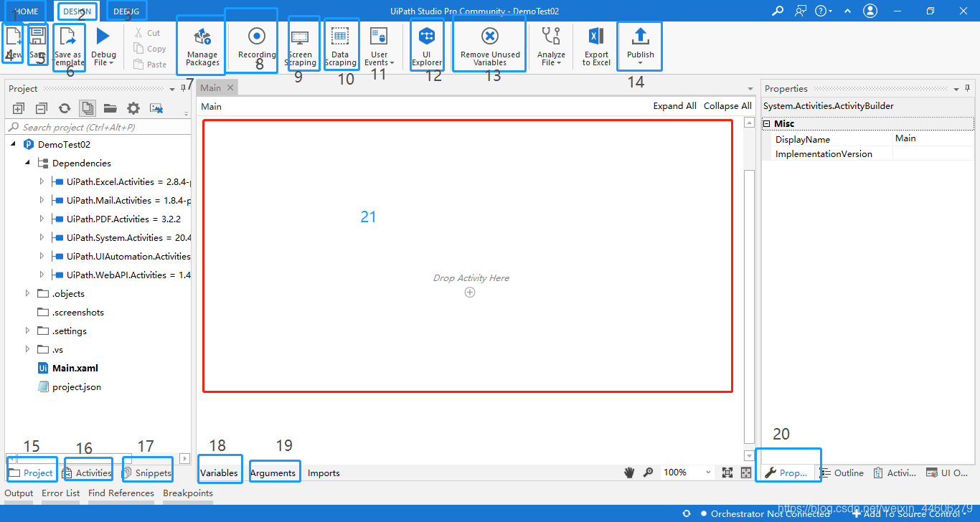Launch Screen Scraping
Screen dimensions: 980x522
coord(300,49)
